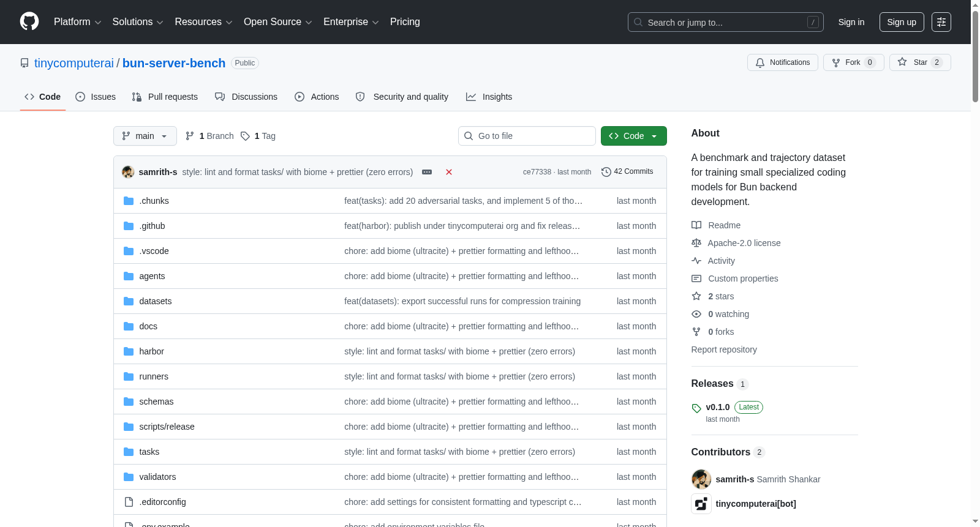Click the scripts/release folder icon
The image size is (980, 527).
(129, 427)
